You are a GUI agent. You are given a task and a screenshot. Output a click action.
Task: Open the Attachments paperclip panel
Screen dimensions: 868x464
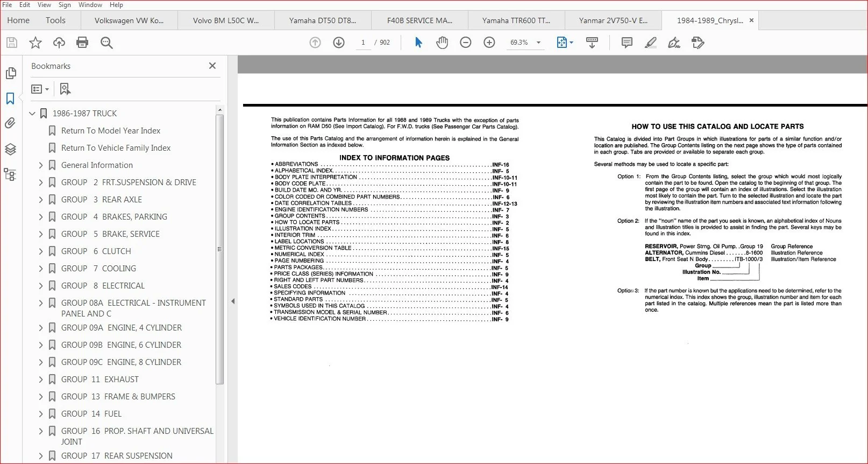pyautogui.click(x=10, y=123)
